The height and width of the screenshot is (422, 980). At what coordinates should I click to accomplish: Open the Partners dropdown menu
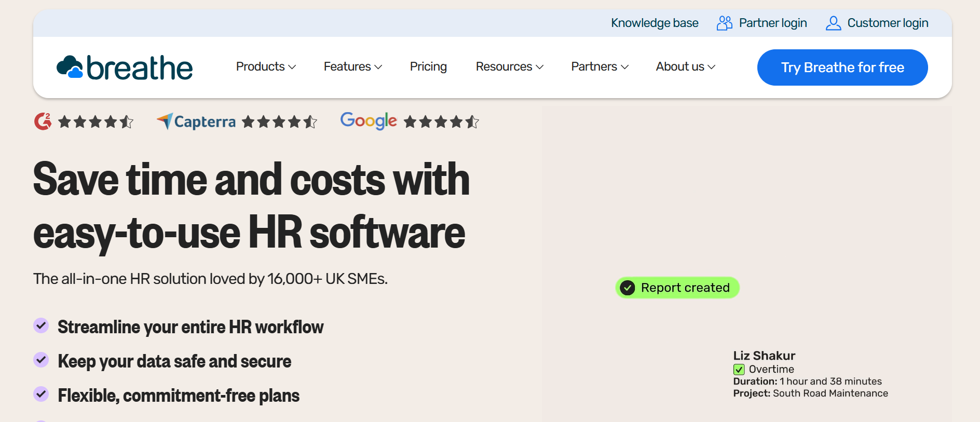(x=600, y=66)
